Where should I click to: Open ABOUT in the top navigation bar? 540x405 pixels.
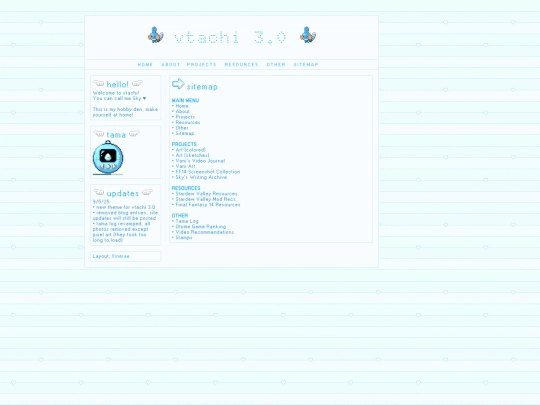click(x=170, y=64)
